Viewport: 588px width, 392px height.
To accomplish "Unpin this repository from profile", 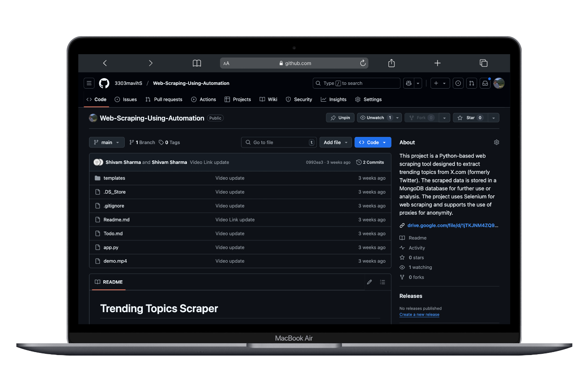I will [340, 118].
